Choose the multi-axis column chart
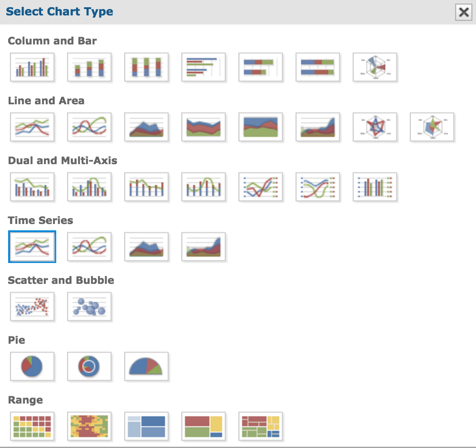This screenshot has width=476, height=448. (374, 187)
